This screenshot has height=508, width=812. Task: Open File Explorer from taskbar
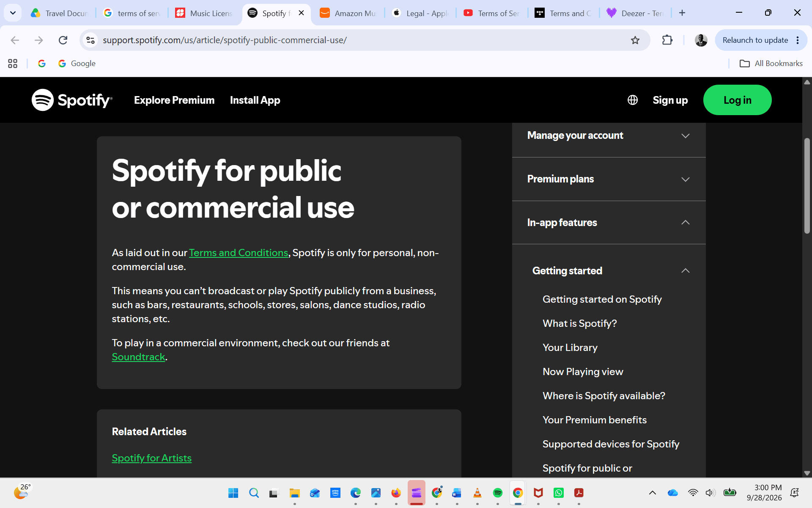(x=295, y=493)
